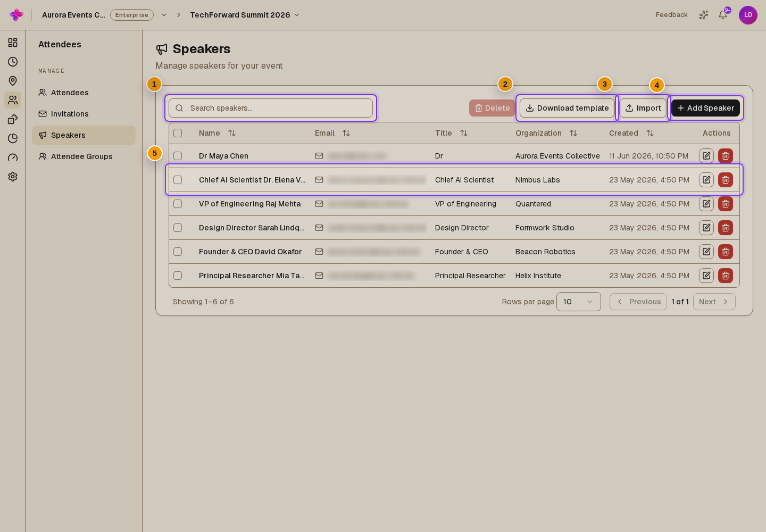
Task: Delete the Nimbus Labs speaker row
Action: [x=726, y=180]
